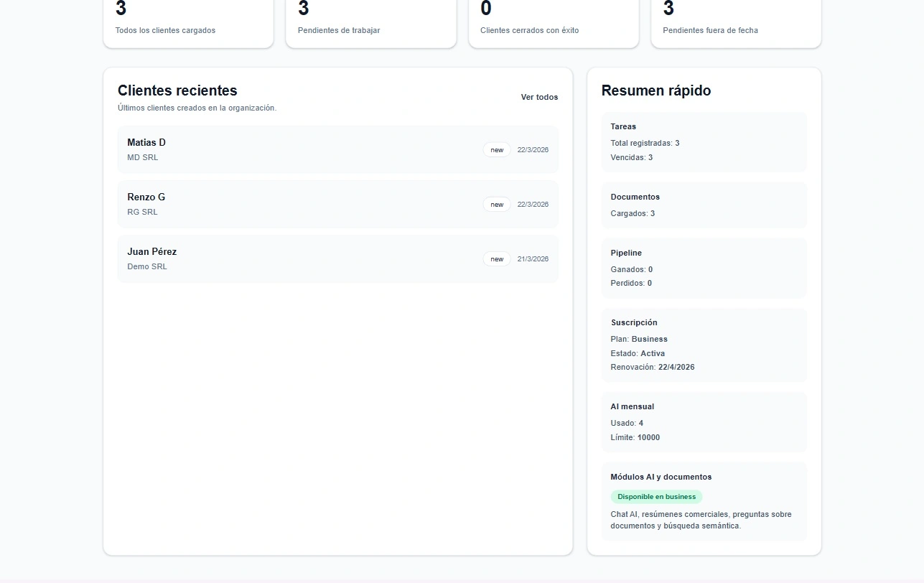Click the Pipeline summary title
Viewport: 924px width, 583px height.
tap(626, 253)
